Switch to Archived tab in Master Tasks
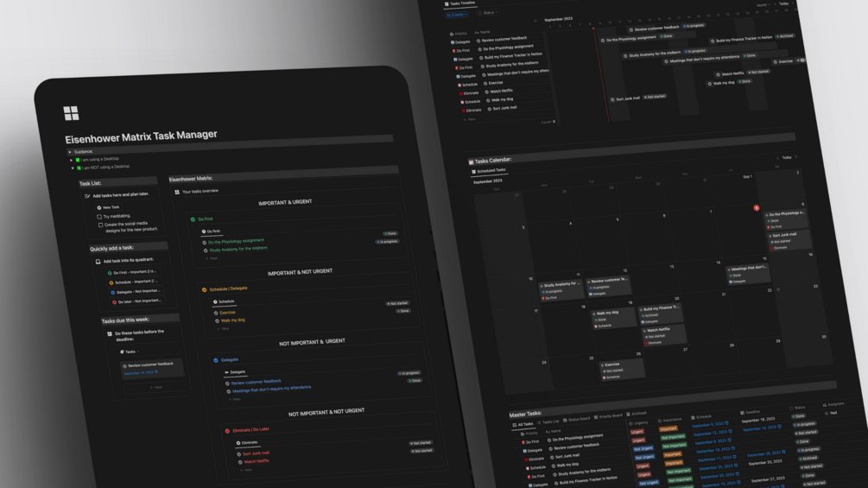The image size is (868, 488). tap(636, 414)
